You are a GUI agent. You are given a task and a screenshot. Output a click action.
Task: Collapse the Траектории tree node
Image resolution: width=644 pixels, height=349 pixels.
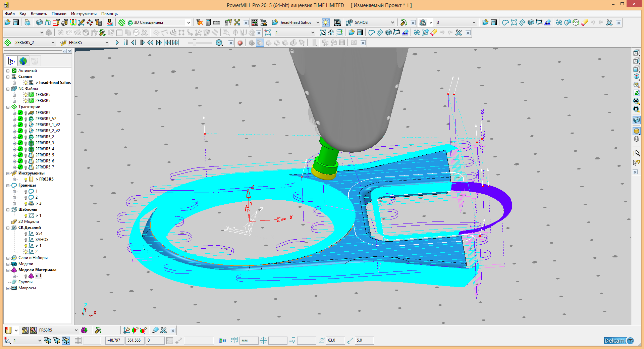(8, 107)
